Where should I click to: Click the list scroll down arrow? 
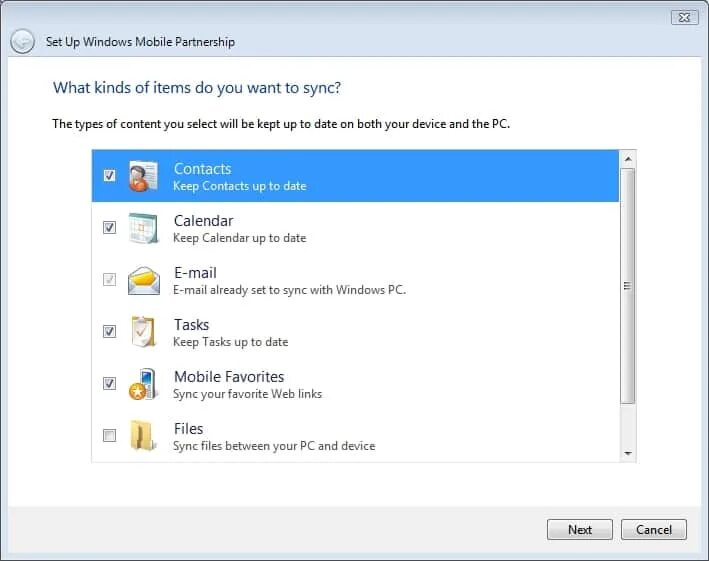click(628, 453)
